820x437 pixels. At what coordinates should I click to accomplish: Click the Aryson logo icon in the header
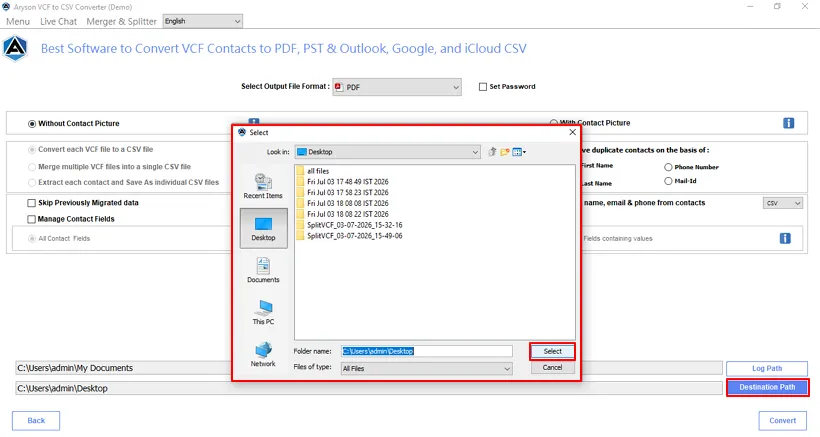[15, 49]
